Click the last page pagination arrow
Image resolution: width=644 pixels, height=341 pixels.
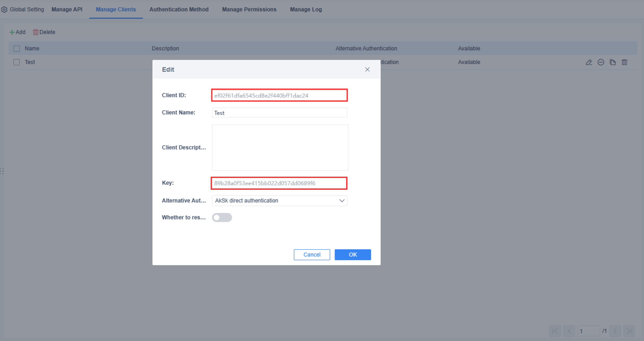click(x=629, y=331)
